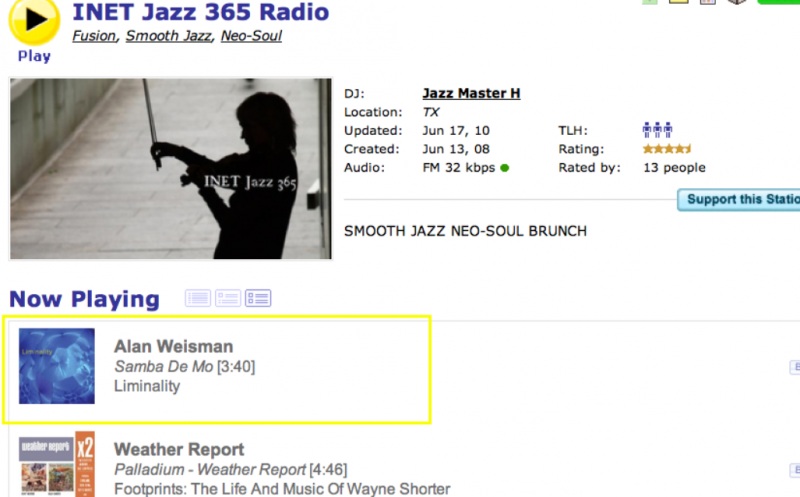Open DJ Jazz Master H profile
Screen dimensions: 800x497
pos(471,93)
